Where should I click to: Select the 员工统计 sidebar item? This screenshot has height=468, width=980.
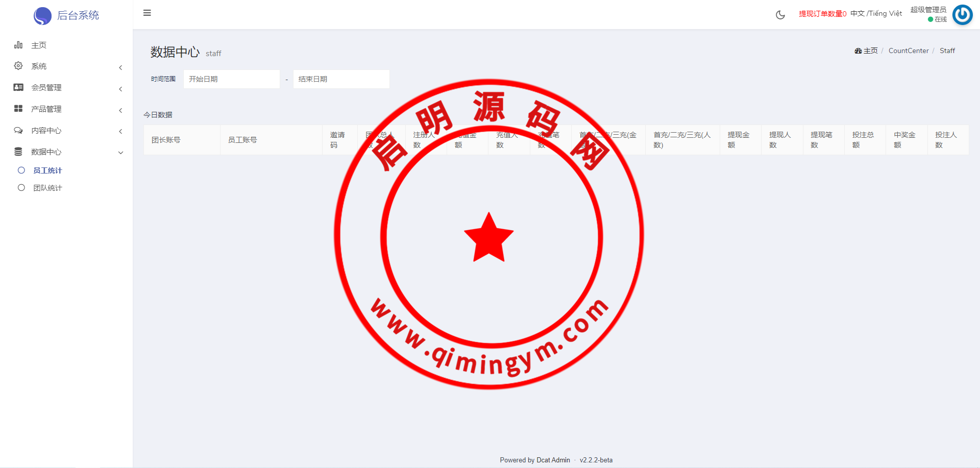pos(47,170)
